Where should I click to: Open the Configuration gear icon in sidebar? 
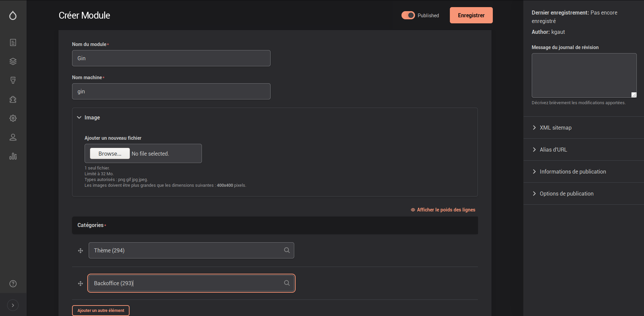click(x=13, y=118)
